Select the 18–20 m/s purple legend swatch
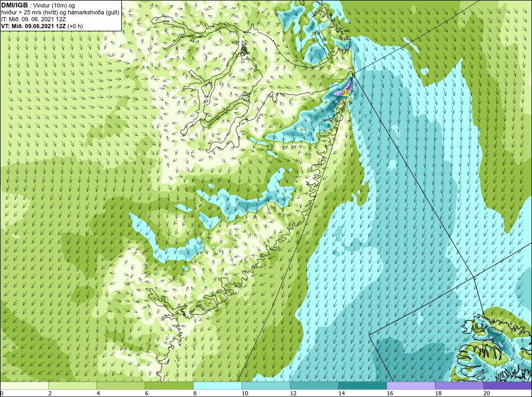Viewport: 532px width, 397px height. click(459, 386)
